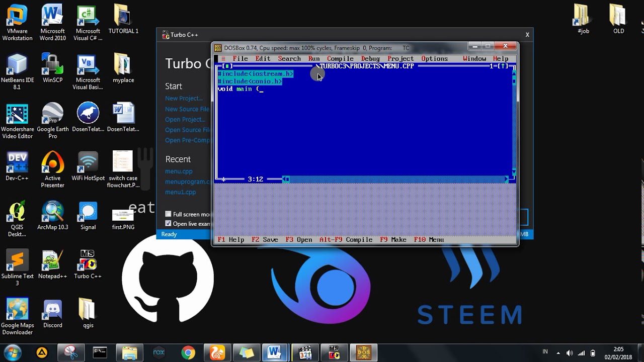Click New Project link in Turbo C++ launcher
The width and height of the screenshot is (644, 362).
click(x=184, y=99)
